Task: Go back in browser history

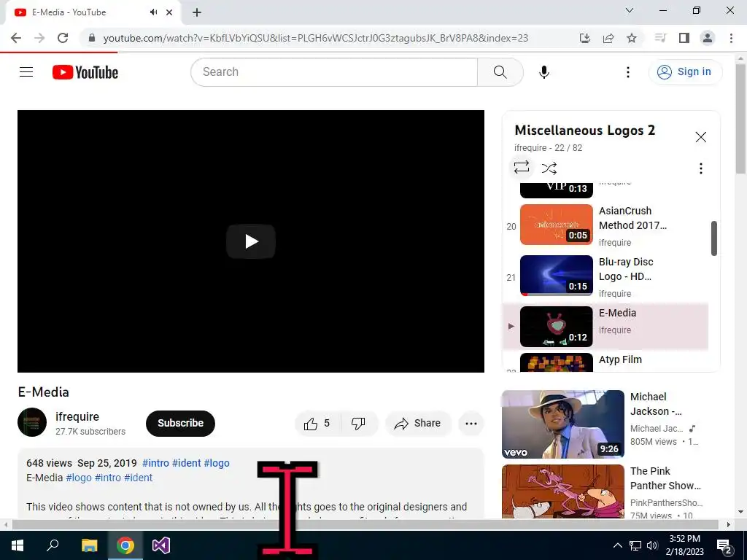Action: (x=16, y=38)
